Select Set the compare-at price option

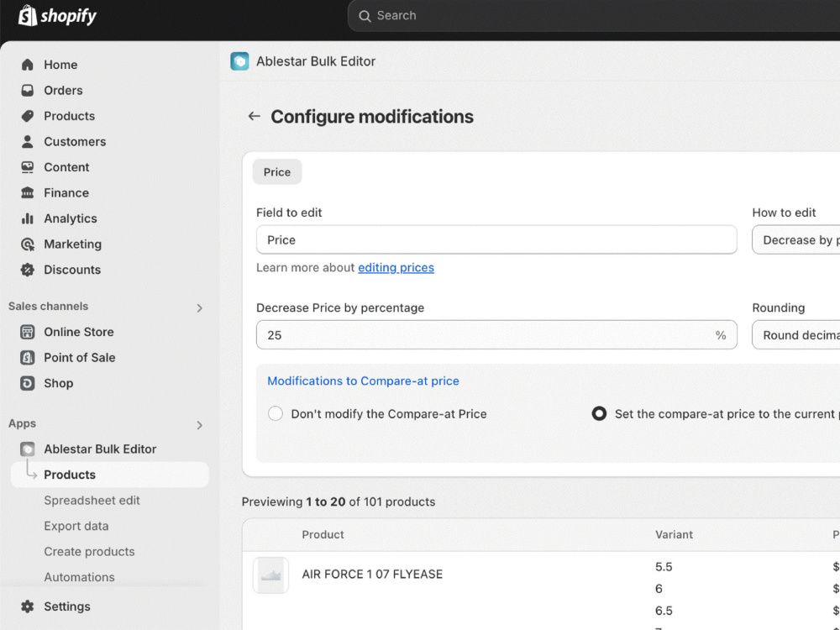tap(599, 413)
